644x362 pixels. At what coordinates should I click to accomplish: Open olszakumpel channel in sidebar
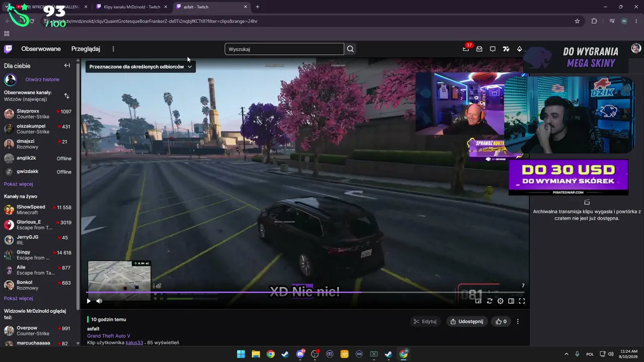click(38, 129)
